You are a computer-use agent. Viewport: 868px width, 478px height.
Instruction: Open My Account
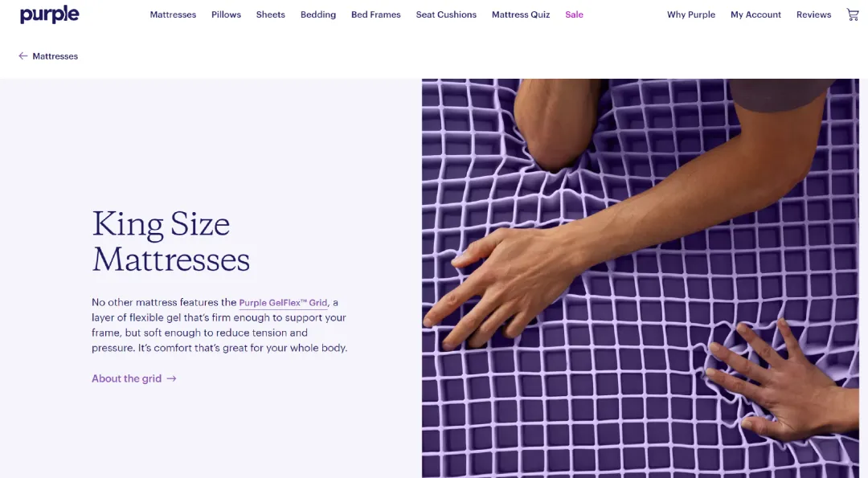tap(755, 15)
